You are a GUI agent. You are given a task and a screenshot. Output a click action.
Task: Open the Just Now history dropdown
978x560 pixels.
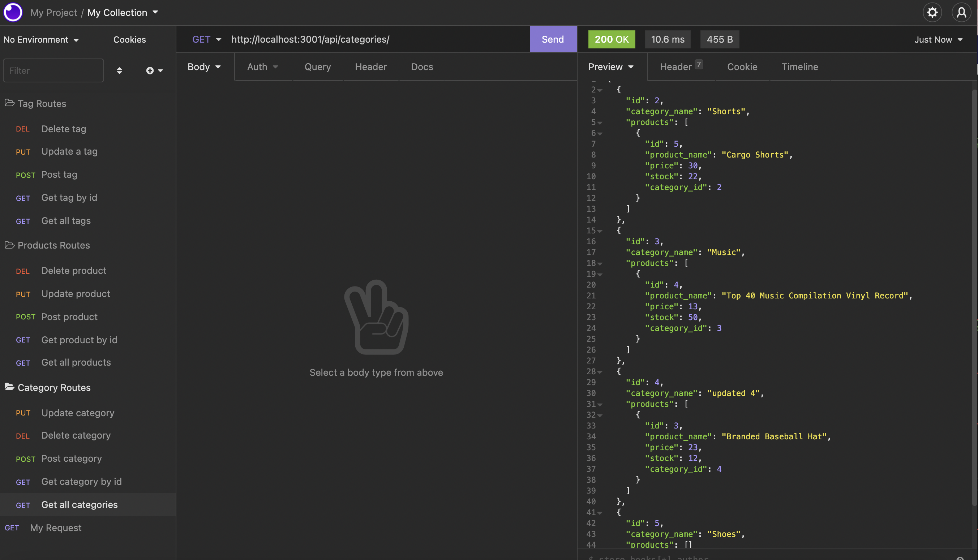tap(938, 40)
